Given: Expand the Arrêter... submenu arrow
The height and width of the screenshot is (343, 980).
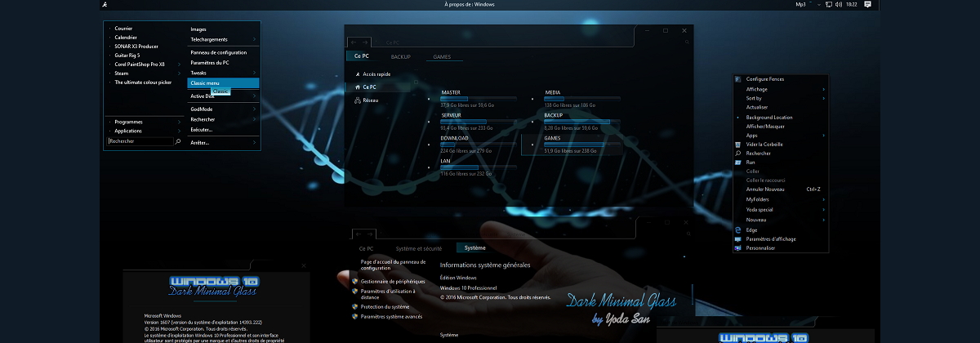Looking at the screenshot, I should 255,143.
